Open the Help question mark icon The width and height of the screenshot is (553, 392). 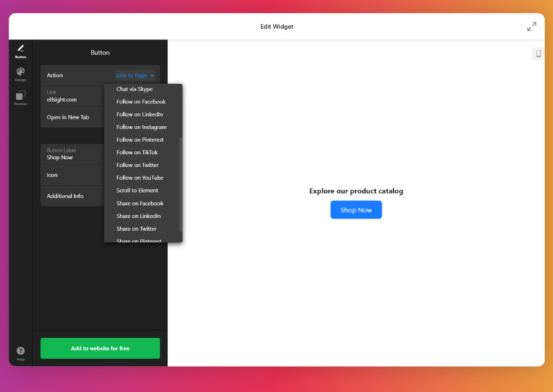click(20, 353)
